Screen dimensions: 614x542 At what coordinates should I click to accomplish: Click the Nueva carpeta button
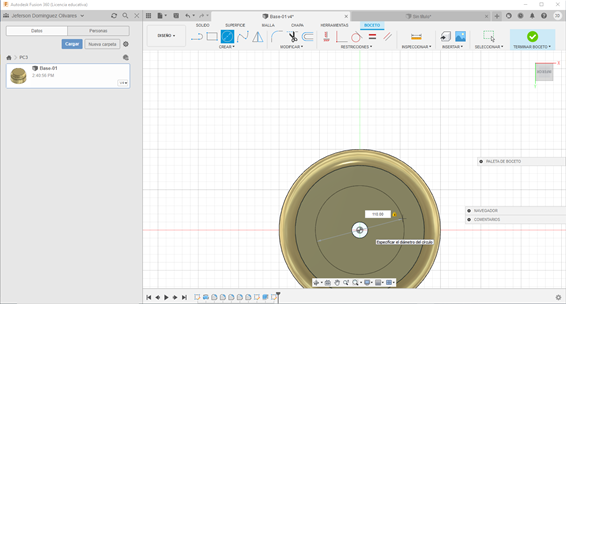(x=102, y=44)
